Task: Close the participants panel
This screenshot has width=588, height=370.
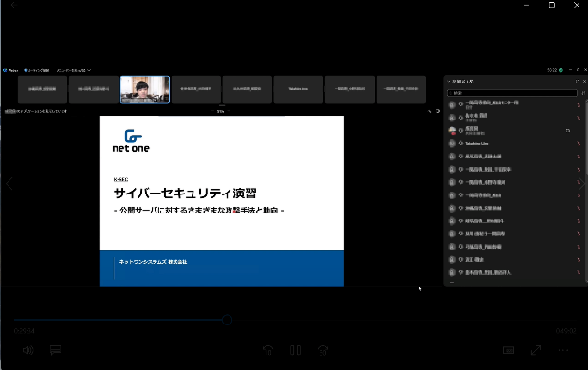Action: (584, 81)
